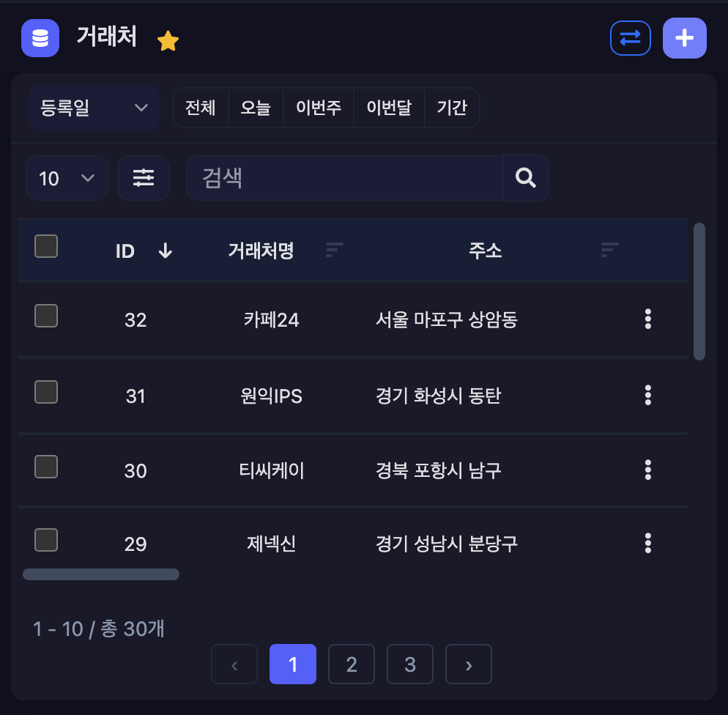Open the three-dot menu for 제넥신

[647, 543]
